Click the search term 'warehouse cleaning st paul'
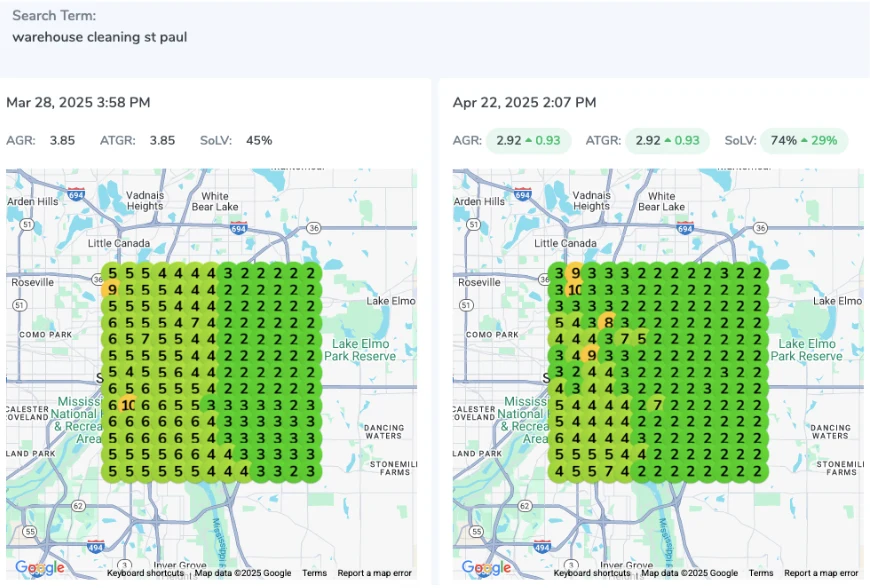 99,37
